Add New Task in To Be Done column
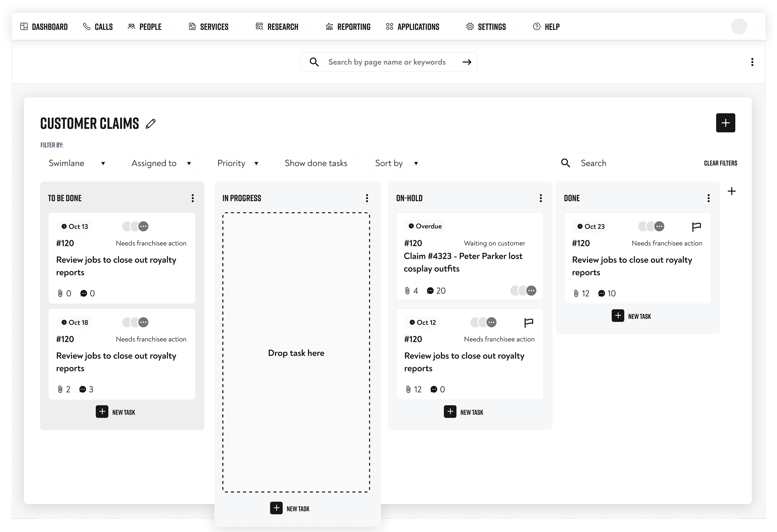 (x=115, y=412)
